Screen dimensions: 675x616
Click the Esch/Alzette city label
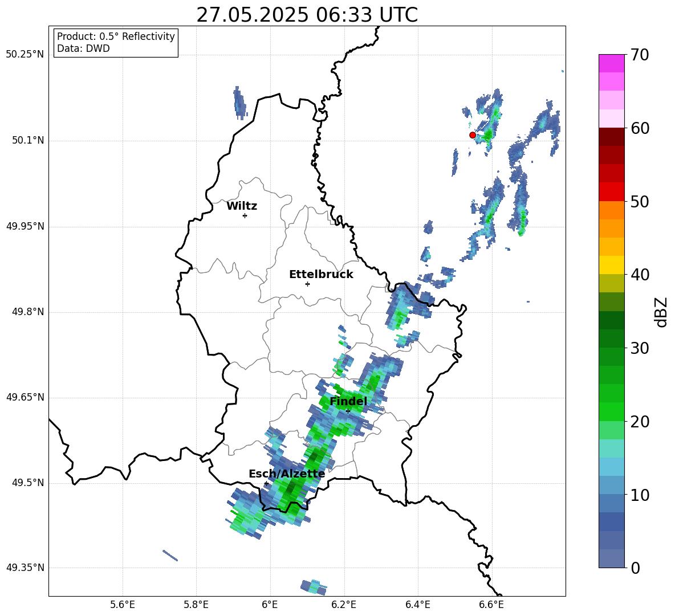pyautogui.click(x=287, y=474)
